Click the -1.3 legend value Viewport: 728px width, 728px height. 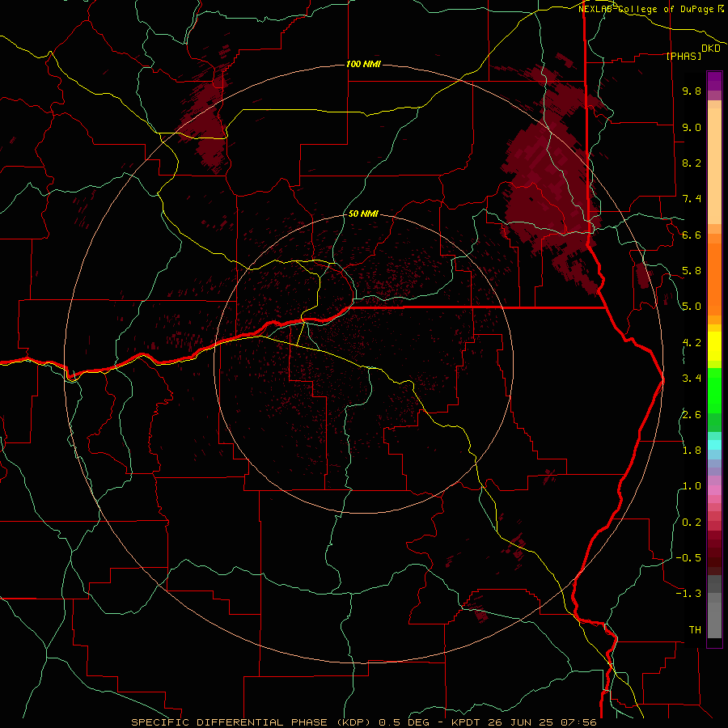click(688, 594)
